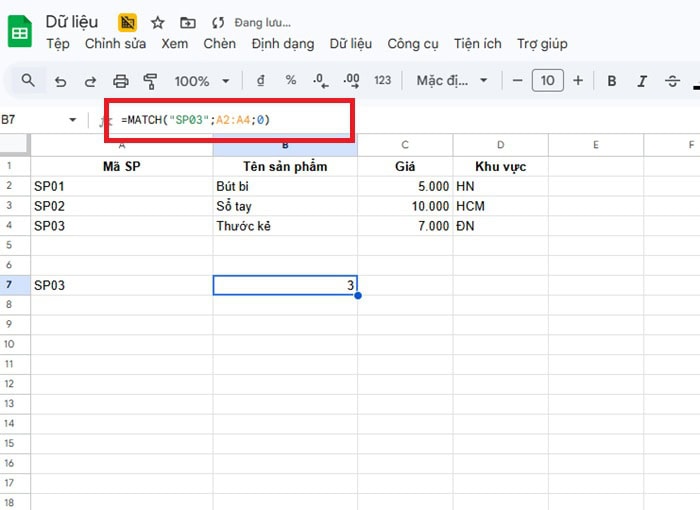Expand the name box B7 dropdown
This screenshot has width=700, height=510.
pos(72,120)
